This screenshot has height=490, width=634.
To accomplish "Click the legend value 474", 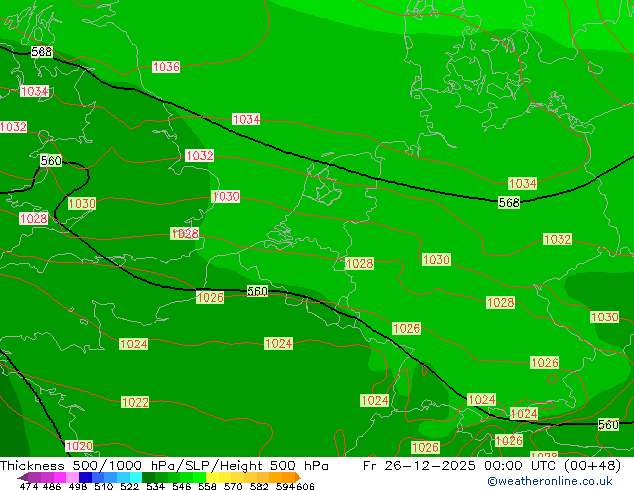I will [x=29, y=486].
